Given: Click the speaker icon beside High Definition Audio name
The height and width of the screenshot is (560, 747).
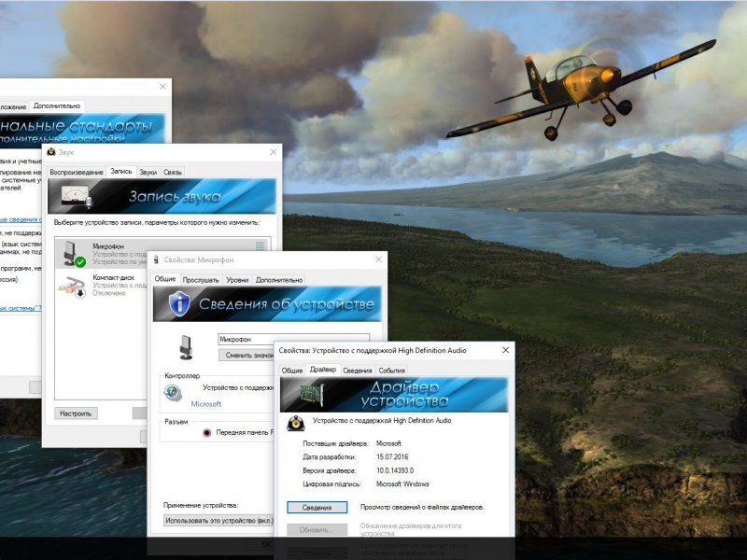Looking at the screenshot, I should pos(295,424).
